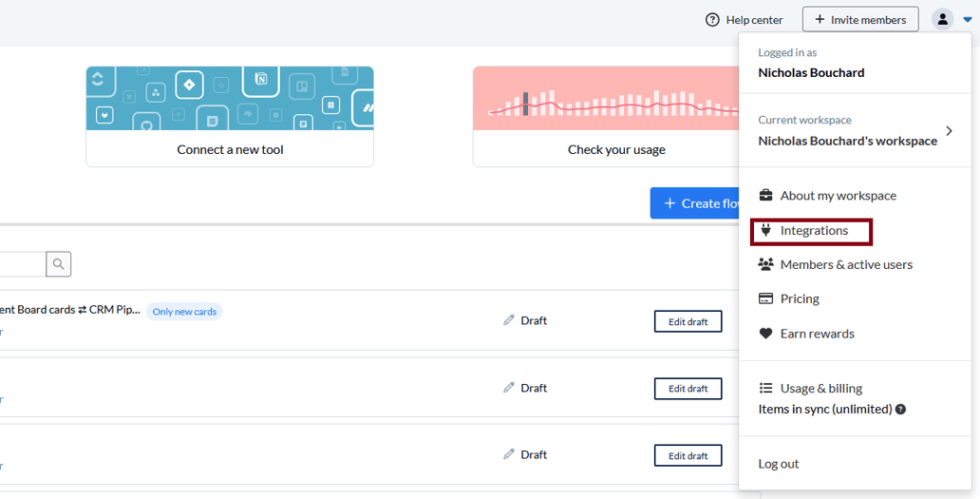This screenshot has height=499, width=980.
Task: Click the plug icon next to Integrations
Action: [766, 230]
